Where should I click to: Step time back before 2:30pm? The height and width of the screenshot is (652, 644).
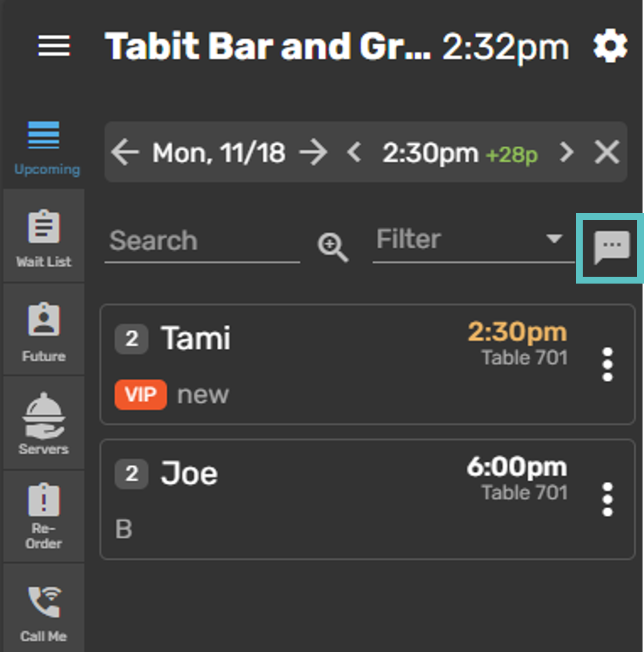point(354,152)
